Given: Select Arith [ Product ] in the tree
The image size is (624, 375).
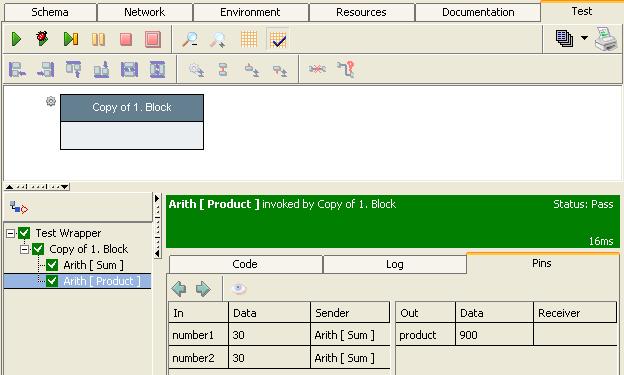Looking at the screenshot, I should coord(102,281).
